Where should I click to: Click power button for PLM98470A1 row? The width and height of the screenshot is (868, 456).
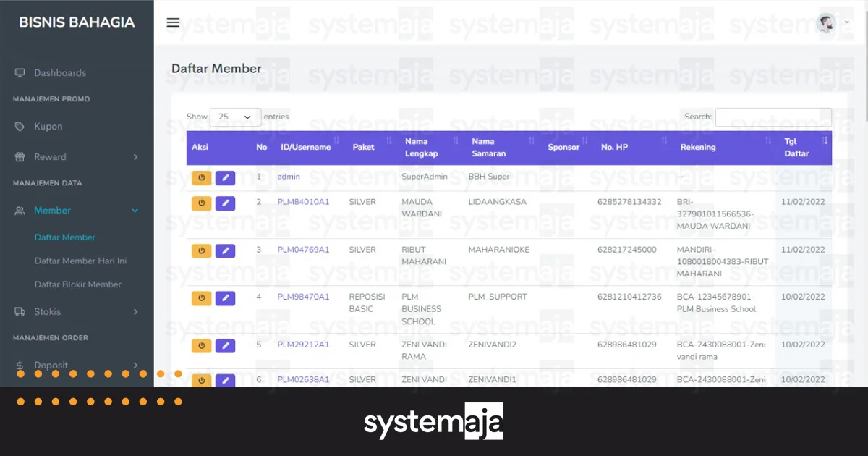pyautogui.click(x=201, y=298)
